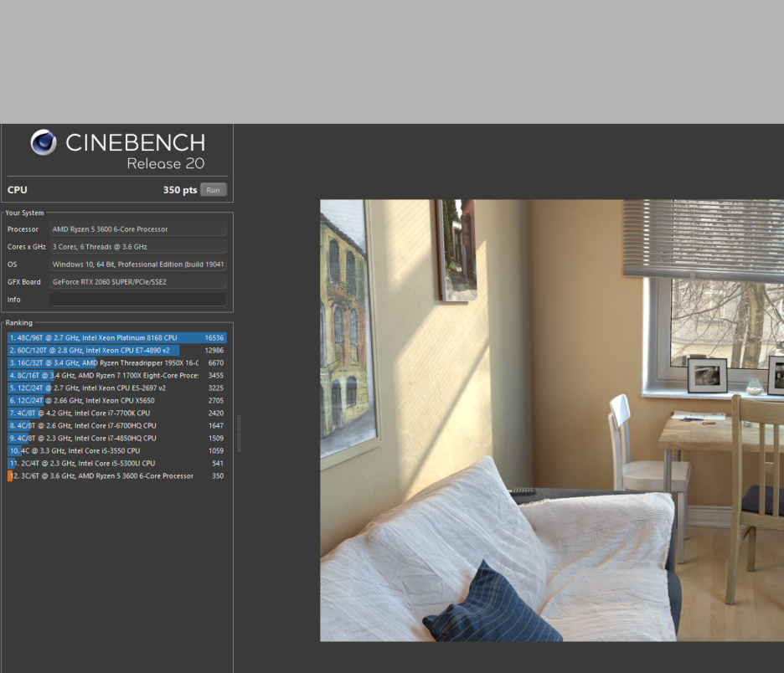784x673 pixels.
Task: Select ranking row Intel Xeon Platinum 8168 CPU
Action: [117, 337]
